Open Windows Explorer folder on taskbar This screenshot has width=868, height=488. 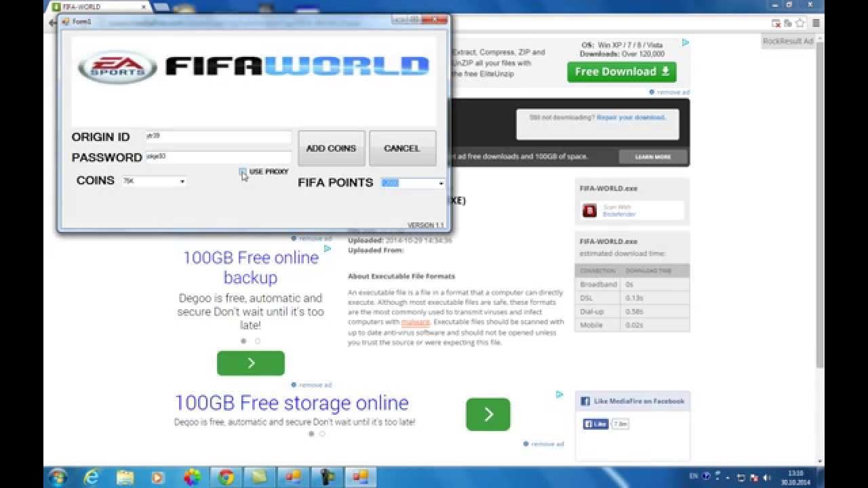coord(125,477)
